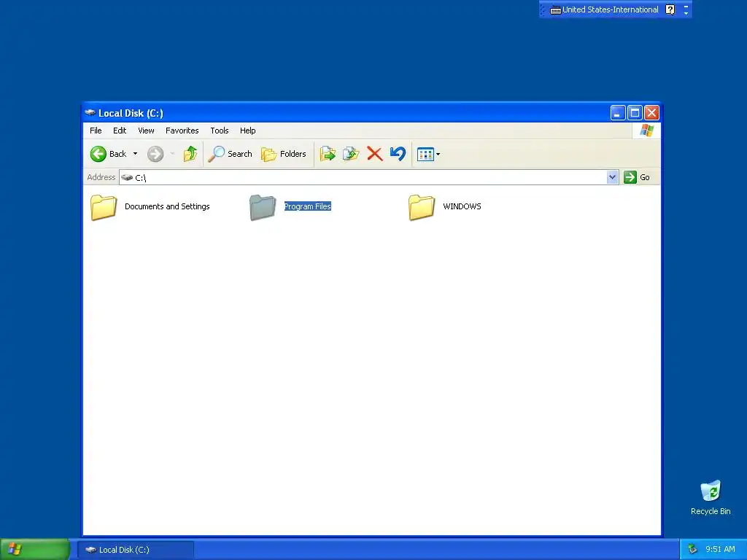Toggle the Folders tree pane
This screenshot has width=747, height=560.
284,154
